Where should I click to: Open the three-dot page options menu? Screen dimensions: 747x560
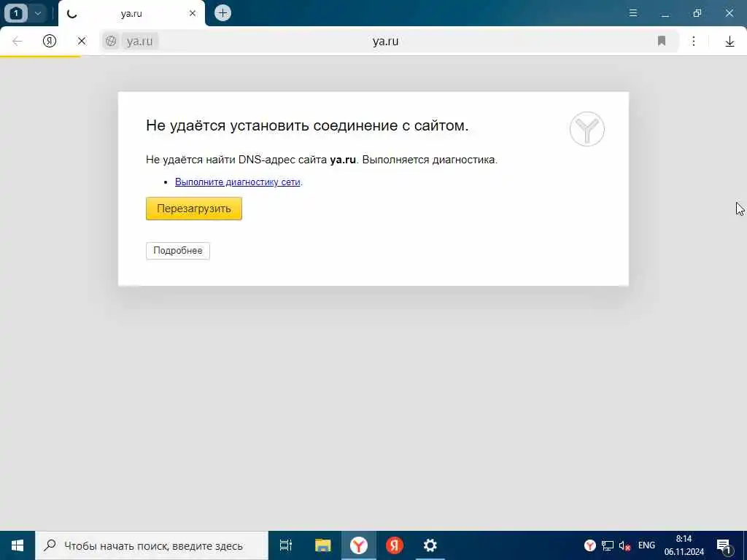[x=694, y=41]
